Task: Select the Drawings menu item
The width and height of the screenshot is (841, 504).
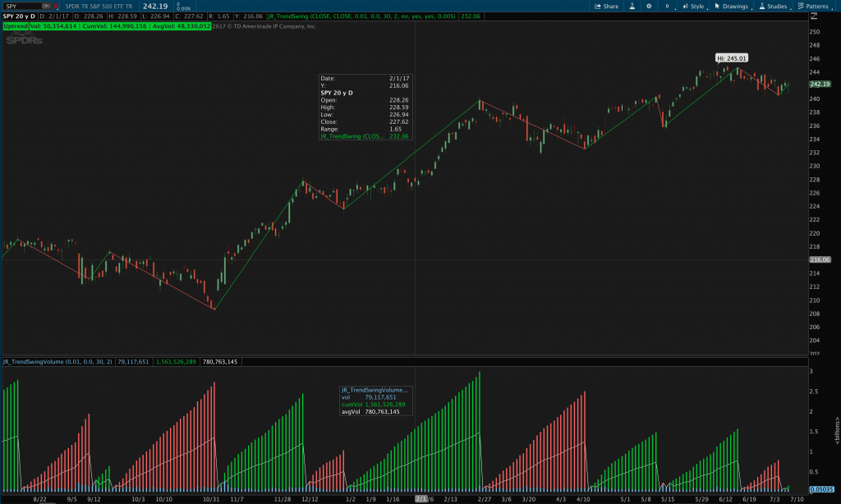Action: (x=734, y=7)
